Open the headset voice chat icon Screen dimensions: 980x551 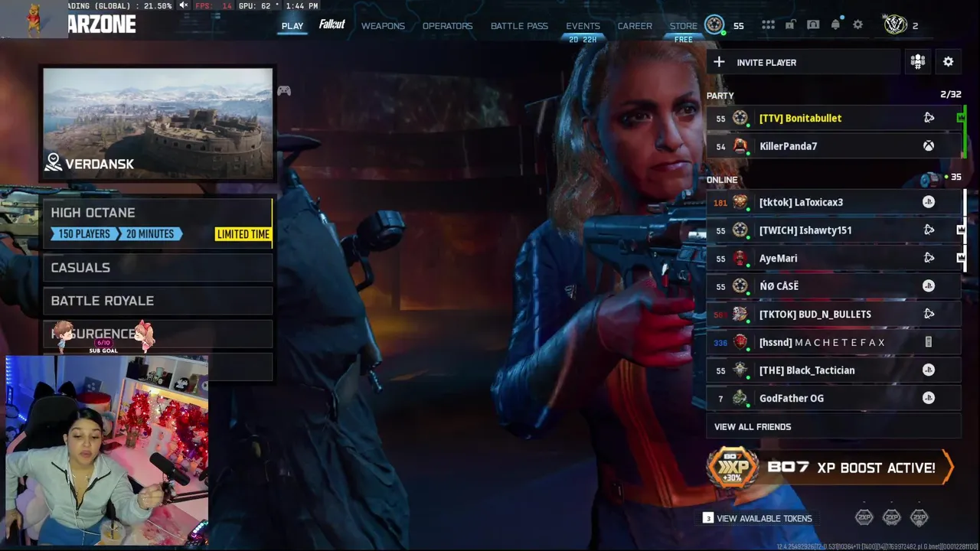tap(813, 25)
